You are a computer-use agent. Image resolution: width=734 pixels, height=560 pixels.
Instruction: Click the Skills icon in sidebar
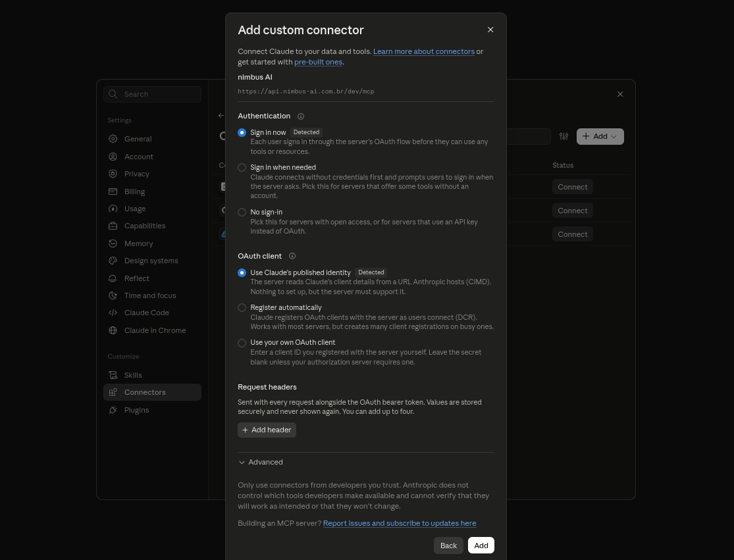[113, 375]
